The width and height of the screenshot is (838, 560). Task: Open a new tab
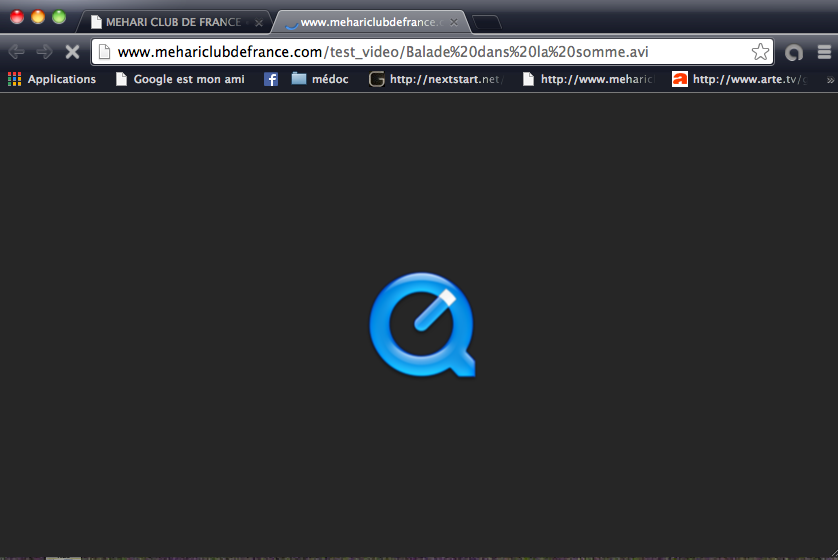486,22
